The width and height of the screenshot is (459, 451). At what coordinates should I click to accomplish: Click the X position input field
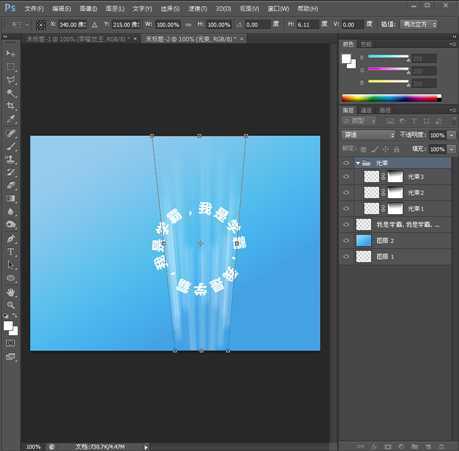coord(72,25)
